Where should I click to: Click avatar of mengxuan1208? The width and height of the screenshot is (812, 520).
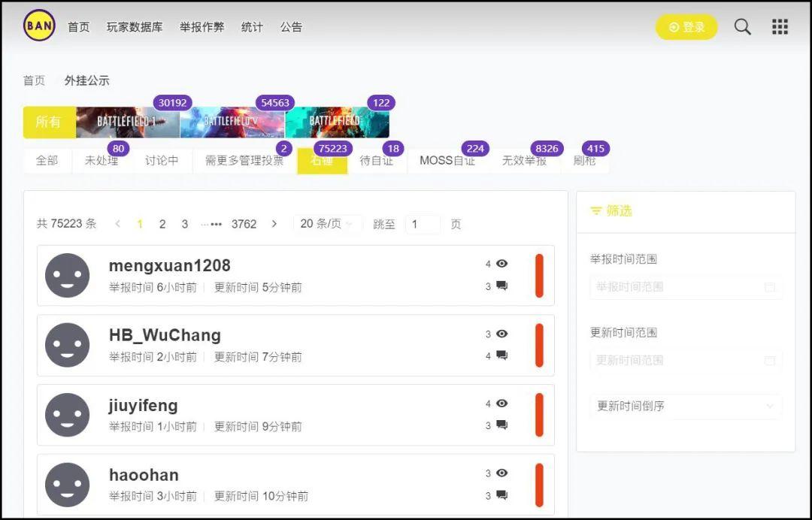68,275
